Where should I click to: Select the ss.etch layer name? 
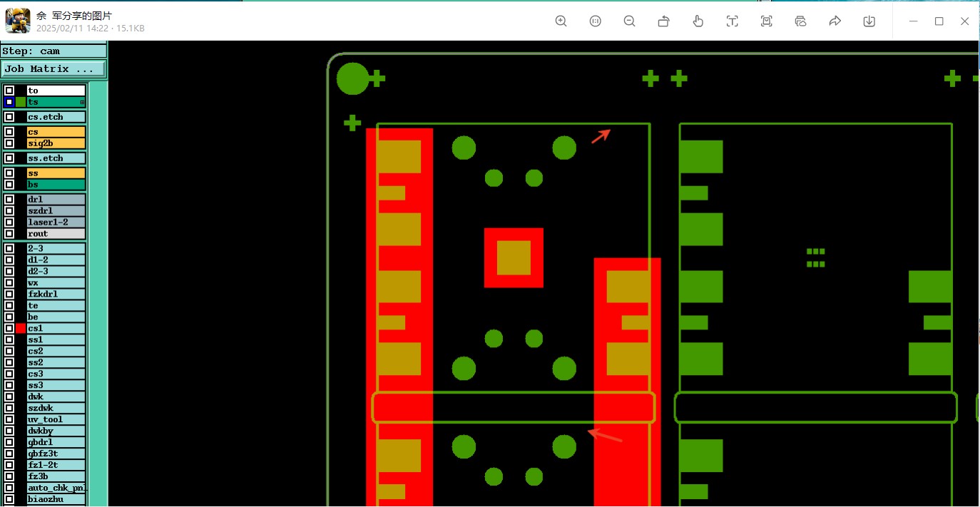pyautogui.click(x=56, y=158)
